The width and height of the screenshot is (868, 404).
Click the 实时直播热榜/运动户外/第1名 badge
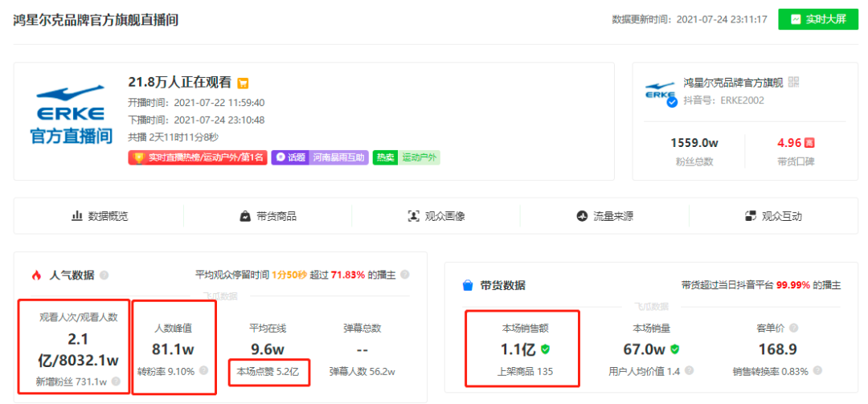199,157
